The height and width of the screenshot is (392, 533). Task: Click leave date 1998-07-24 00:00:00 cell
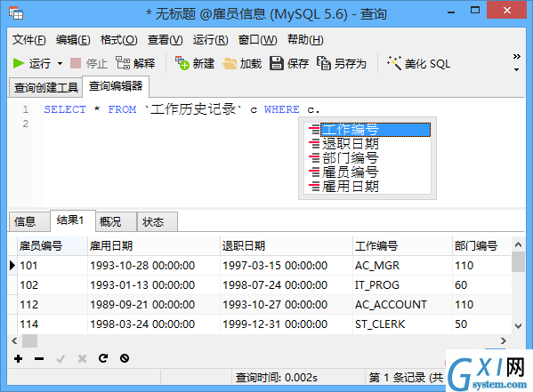click(287, 285)
